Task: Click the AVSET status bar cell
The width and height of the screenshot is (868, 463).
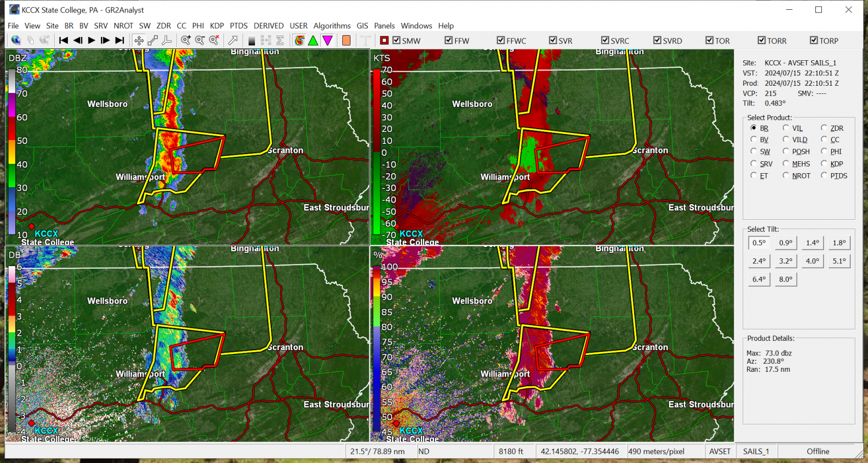Action: (x=720, y=451)
